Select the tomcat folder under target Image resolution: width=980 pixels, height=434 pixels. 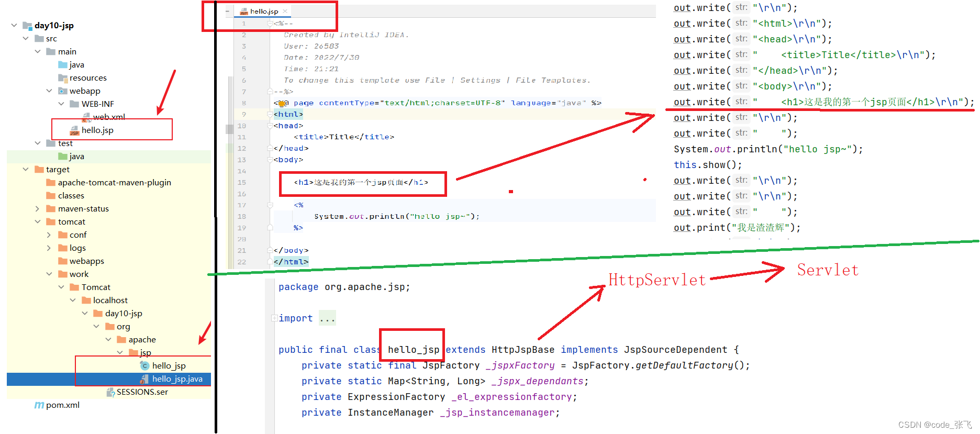click(72, 222)
